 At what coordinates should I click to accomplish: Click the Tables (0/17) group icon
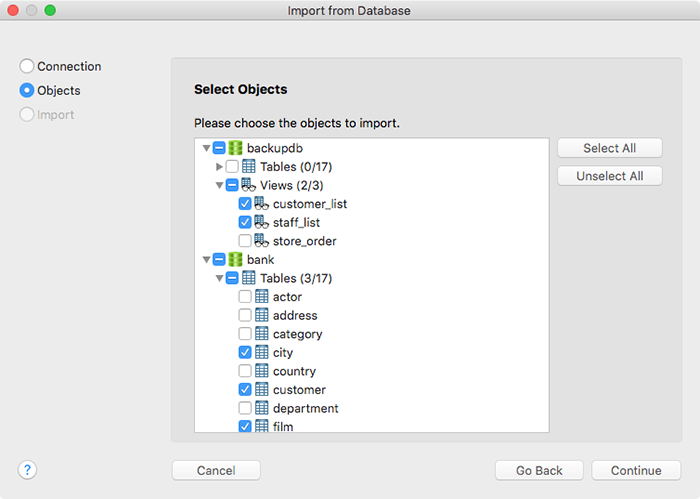pyautogui.click(x=249, y=166)
